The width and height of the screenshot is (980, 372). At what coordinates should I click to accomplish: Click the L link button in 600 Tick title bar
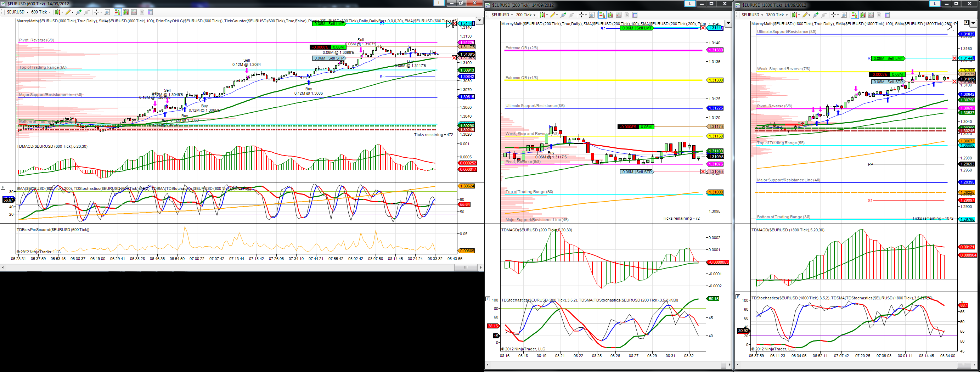pyautogui.click(x=439, y=3)
